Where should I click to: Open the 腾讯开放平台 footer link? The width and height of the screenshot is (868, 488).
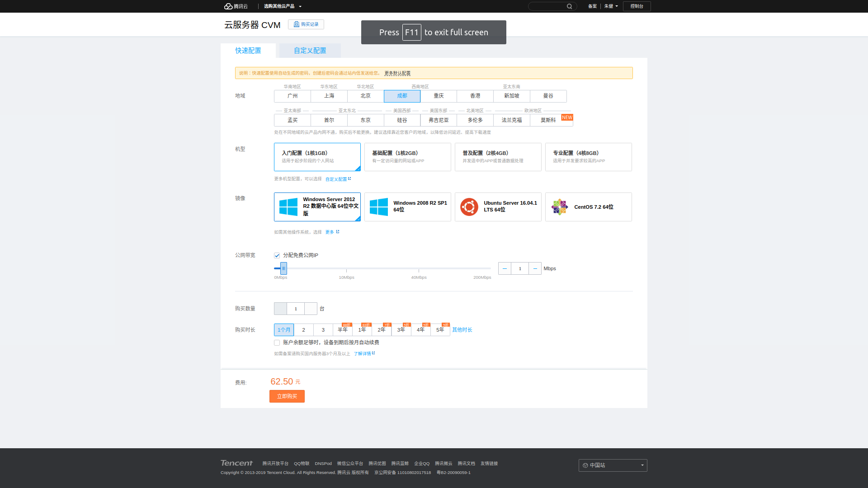point(275,464)
